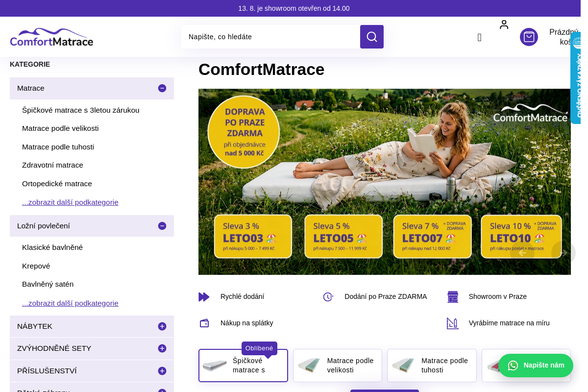Viewport: 588px width, 392px height.
Task: Click the PŘÍSLUŠENSTVÍ category label
Action: [x=47, y=371]
